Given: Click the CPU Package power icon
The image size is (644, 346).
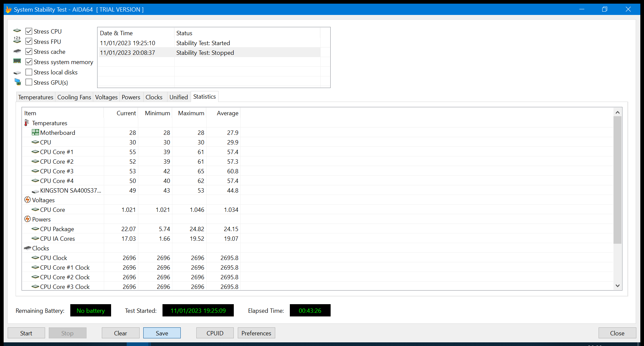Looking at the screenshot, I should tap(35, 229).
